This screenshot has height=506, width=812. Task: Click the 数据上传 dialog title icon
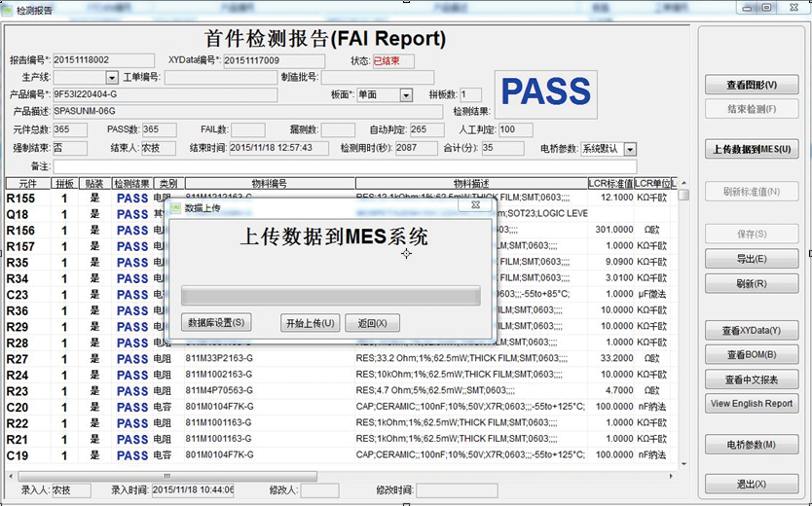tap(176, 207)
